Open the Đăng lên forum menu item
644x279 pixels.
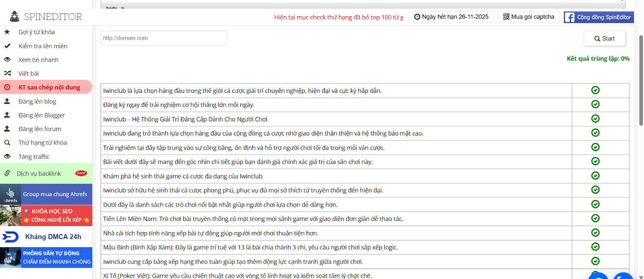pyautogui.click(x=40, y=129)
